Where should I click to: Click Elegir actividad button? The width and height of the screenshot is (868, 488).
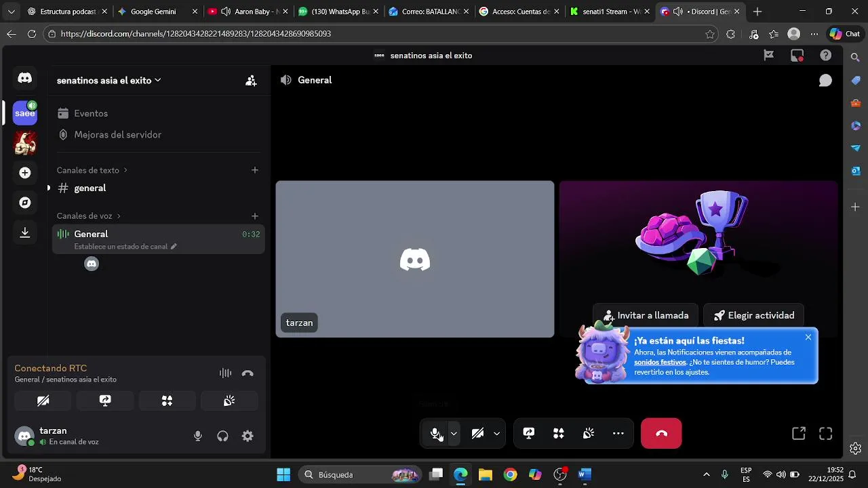753,315
